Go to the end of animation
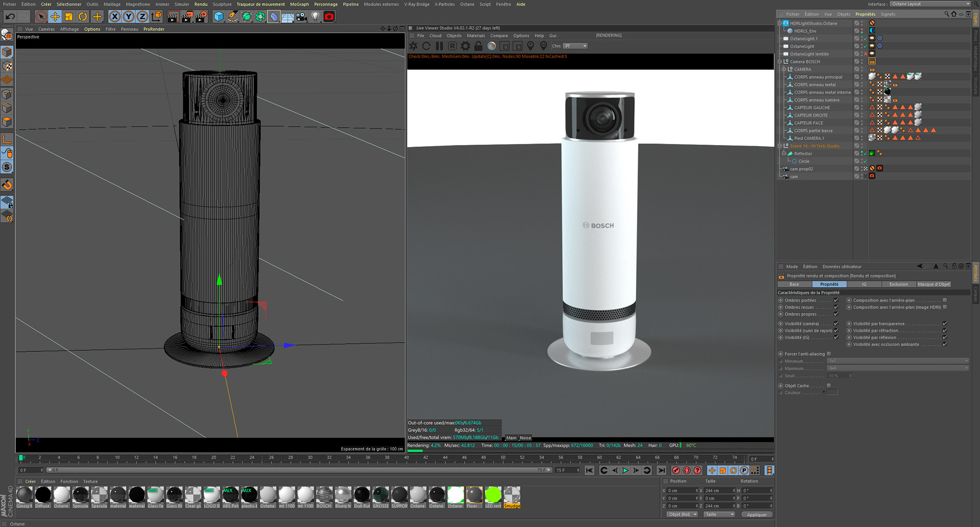 pyautogui.click(x=661, y=470)
